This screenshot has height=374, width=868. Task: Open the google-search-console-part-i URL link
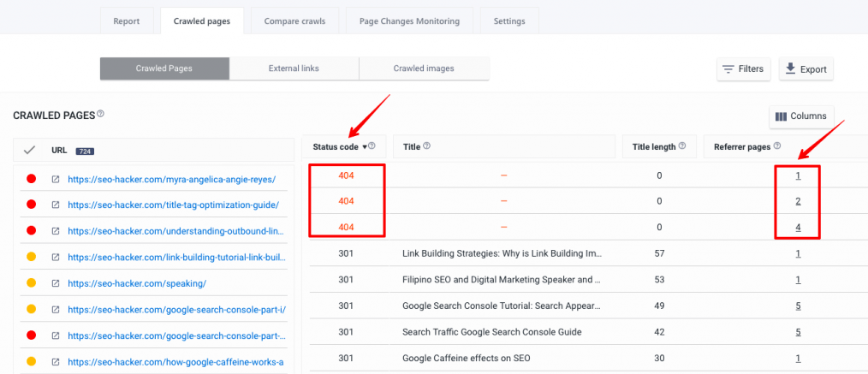[x=175, y=309]
